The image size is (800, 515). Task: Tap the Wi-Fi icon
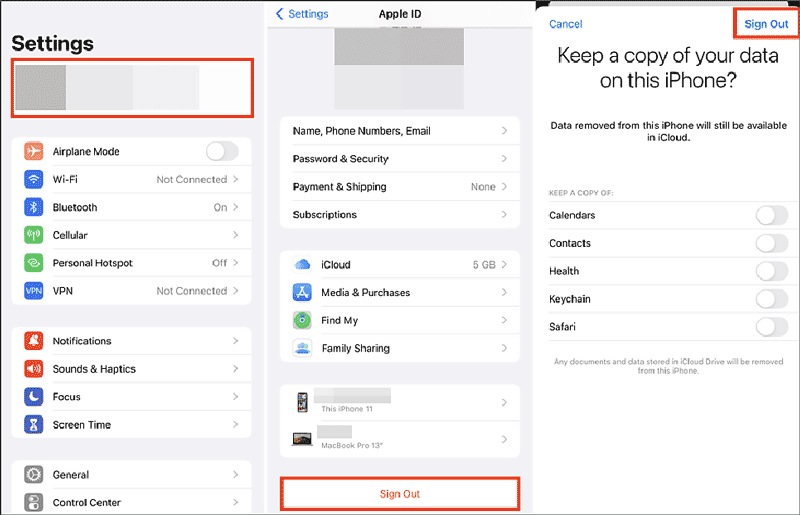(x=34, y=179)
